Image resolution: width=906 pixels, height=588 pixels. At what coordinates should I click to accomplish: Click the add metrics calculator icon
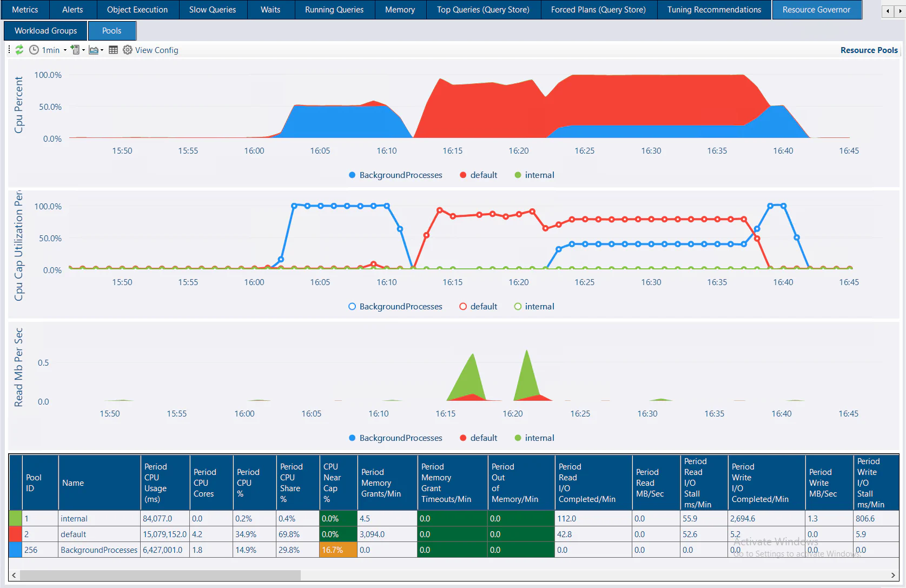pyautogui.click(x=75, y=50)
